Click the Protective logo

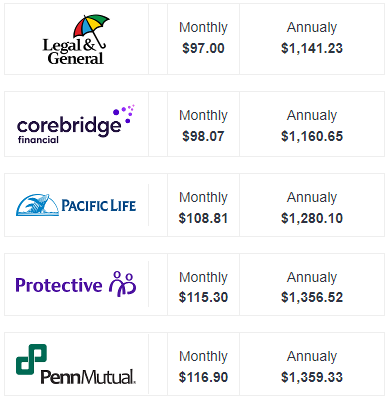click(x=76, y=284)
